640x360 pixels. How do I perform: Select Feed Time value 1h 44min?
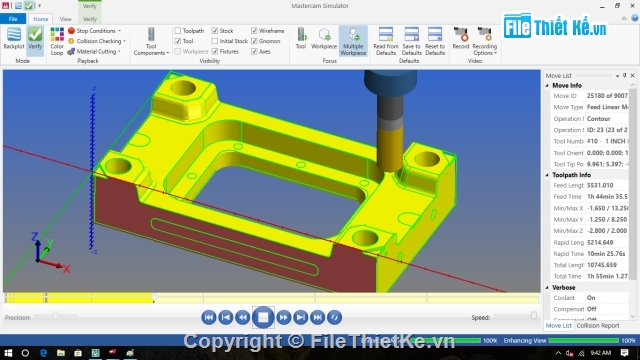(607, 196)
